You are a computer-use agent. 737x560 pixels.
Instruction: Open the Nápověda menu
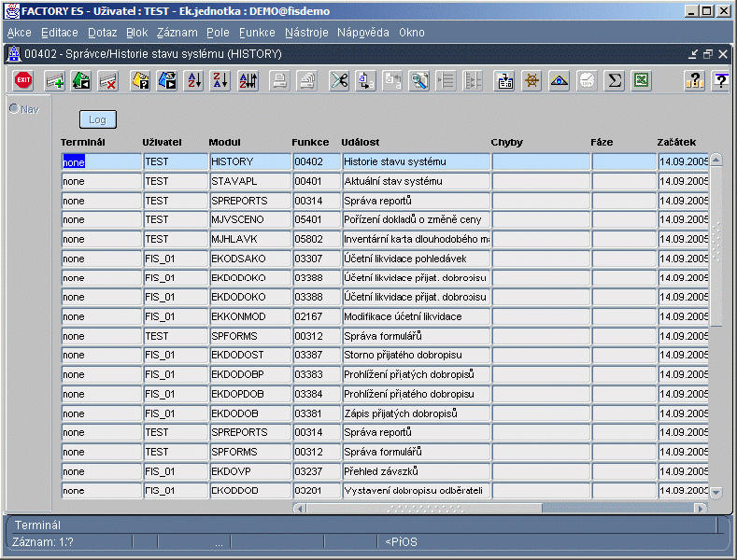click(362, 33)
